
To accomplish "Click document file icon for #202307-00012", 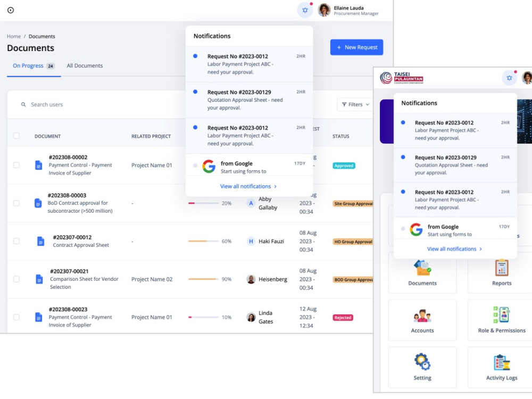I will coord(41,241).
